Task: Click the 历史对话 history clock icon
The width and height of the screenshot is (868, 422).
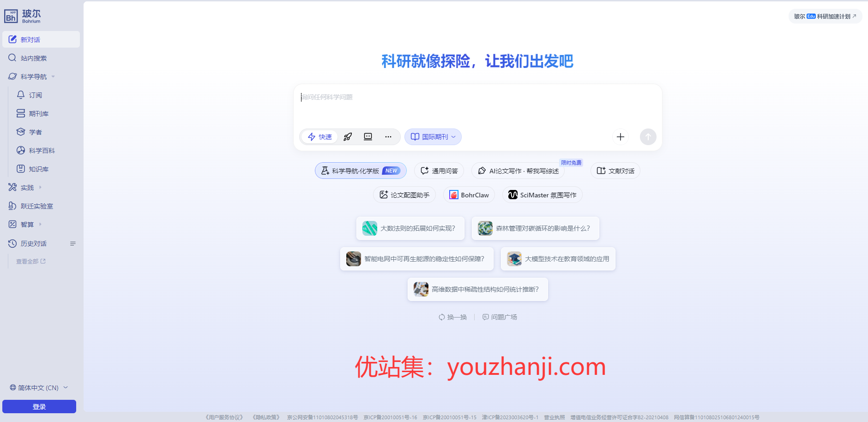Action: point(12,243)
